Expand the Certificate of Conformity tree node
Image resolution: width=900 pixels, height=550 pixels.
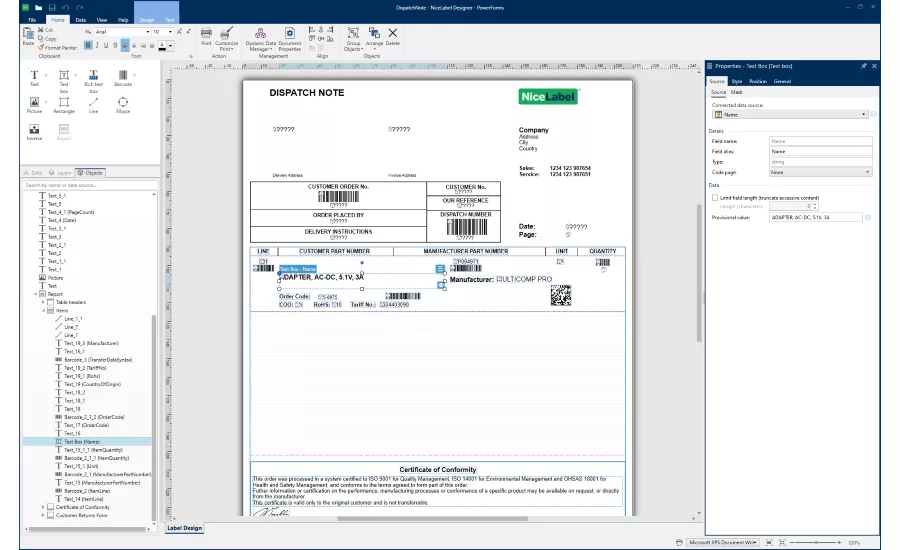point(43,507)
